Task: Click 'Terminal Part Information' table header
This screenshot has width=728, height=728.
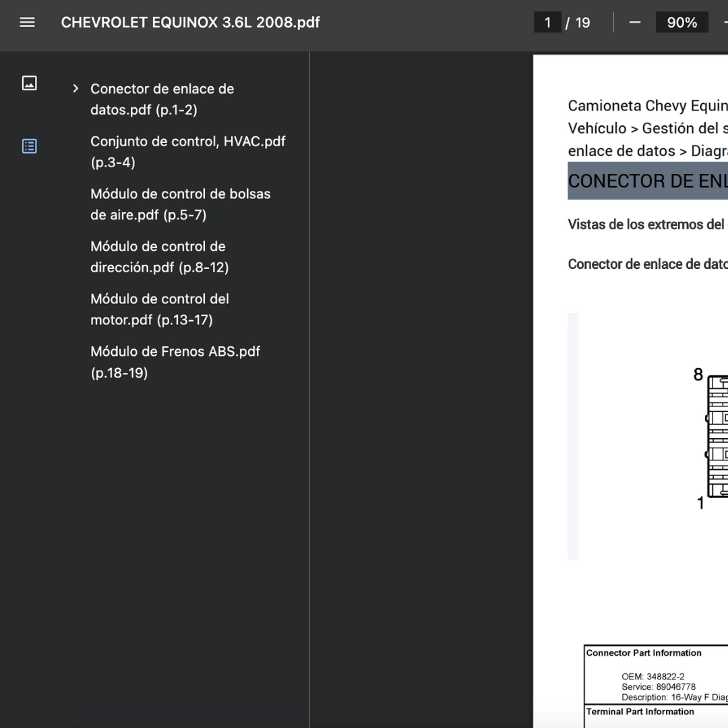Action: pos(640,711)
